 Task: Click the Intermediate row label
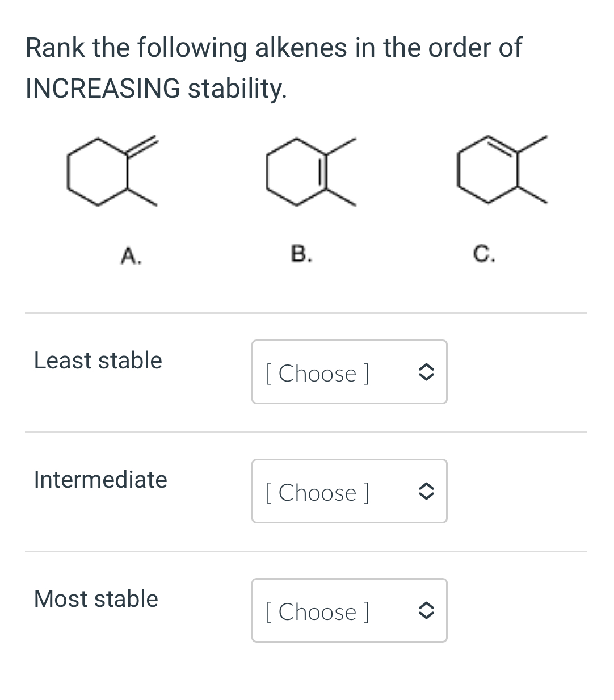tap(100, 479)
